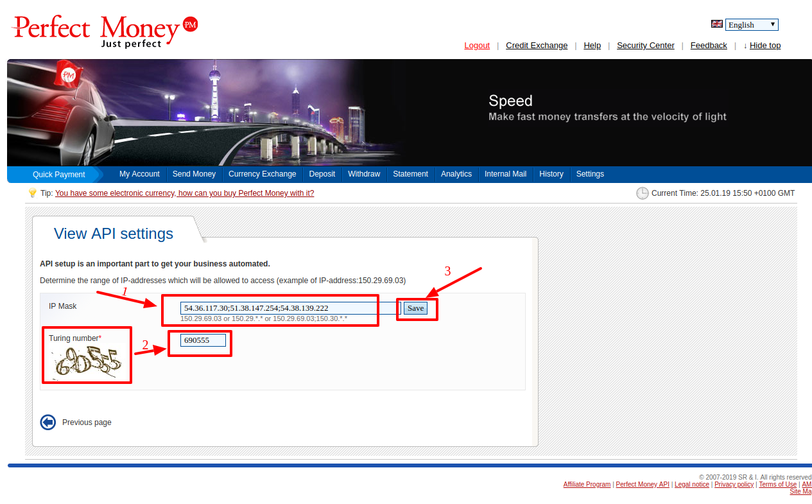Viewport: 812px width, 504px height.
Task: Open the Terms of Use footer link
Action: pos(777,485)
